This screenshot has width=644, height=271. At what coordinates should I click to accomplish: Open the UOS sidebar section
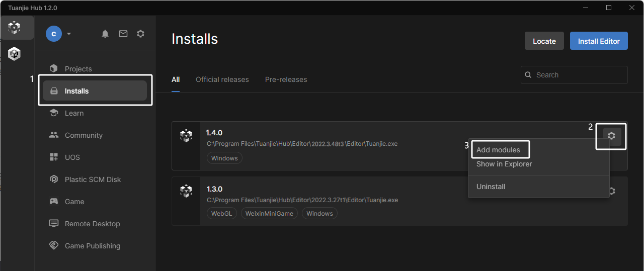tap(72, 157)
